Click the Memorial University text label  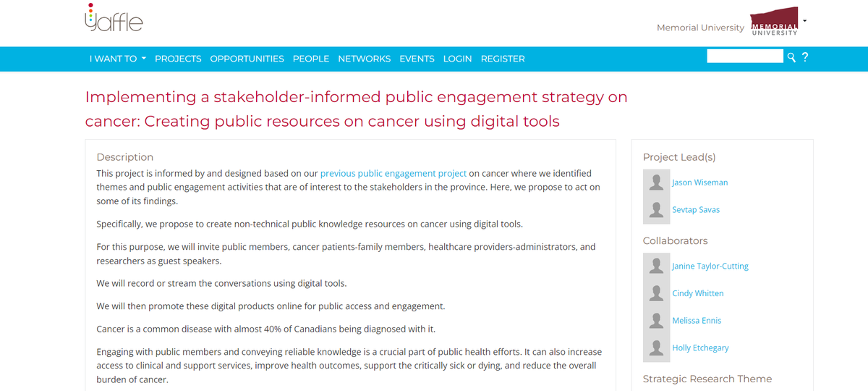tap(700, 28)
